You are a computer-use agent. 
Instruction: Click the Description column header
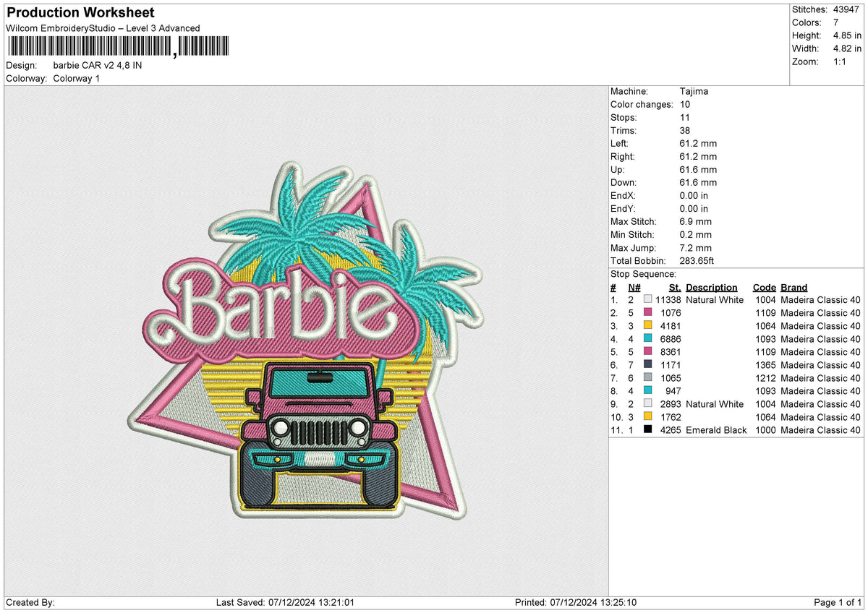click(x=712, y=287)
